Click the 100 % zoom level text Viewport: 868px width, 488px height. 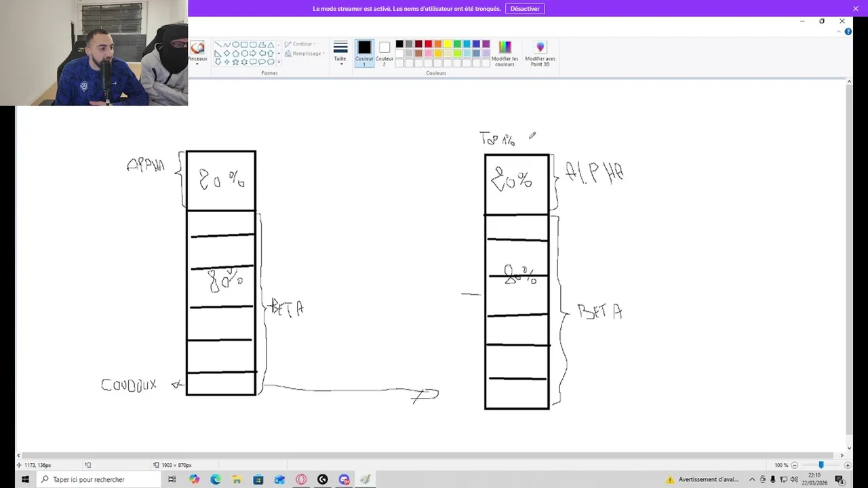781,465
